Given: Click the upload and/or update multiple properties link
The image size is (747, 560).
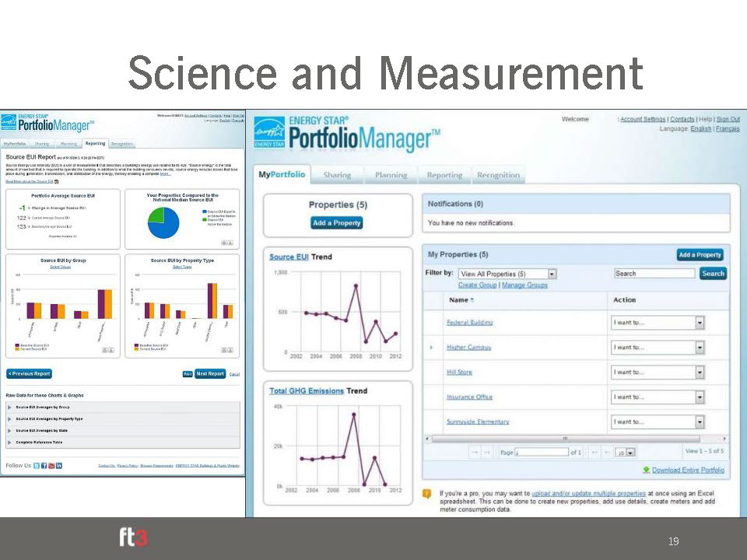Looking at the screenshot, I should [588, 493].
